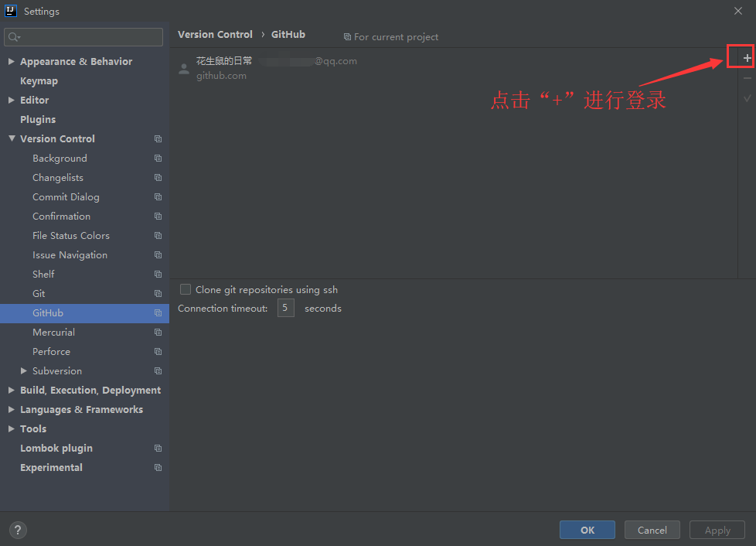
Task: Click project-level icon beside Experimental
Action: pos(158,467)
